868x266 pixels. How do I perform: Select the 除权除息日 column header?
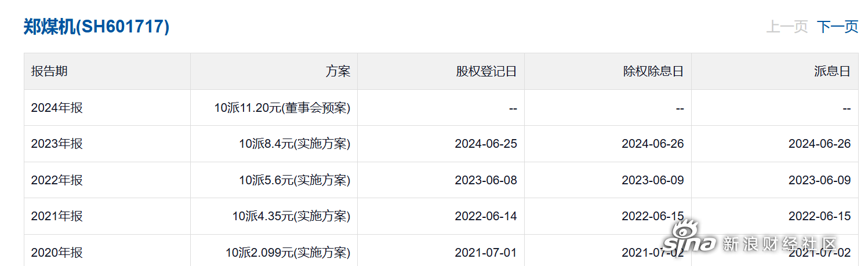click(x=653, y=71)
